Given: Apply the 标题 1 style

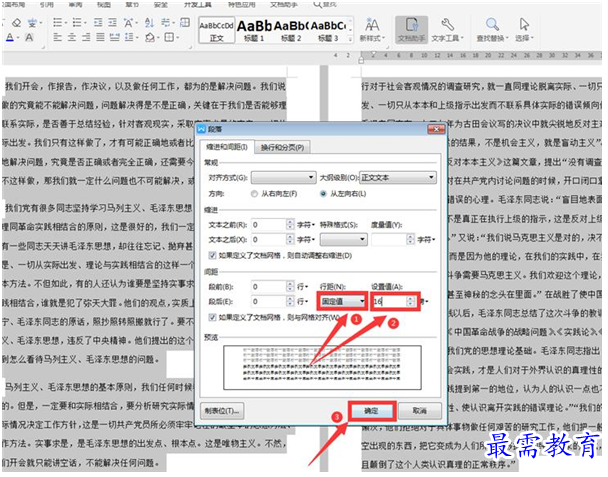Looking at the screenshot, I should (254, 30).
